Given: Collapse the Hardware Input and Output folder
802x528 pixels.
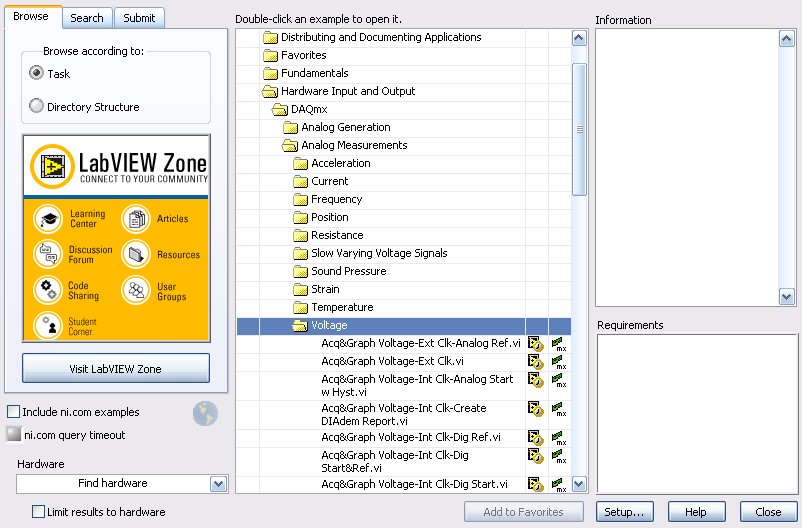Looking at the screenshot, I should 270,92.
